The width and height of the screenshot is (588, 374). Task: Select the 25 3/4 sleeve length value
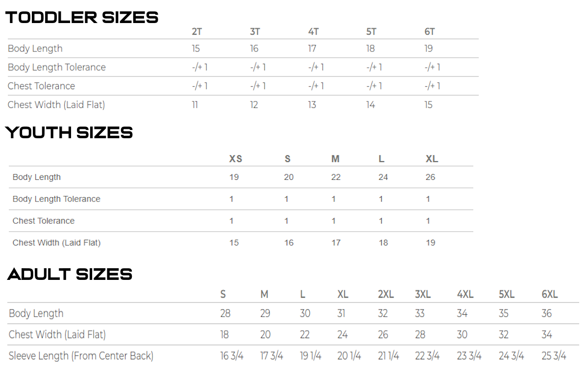[x=554, y=356]
